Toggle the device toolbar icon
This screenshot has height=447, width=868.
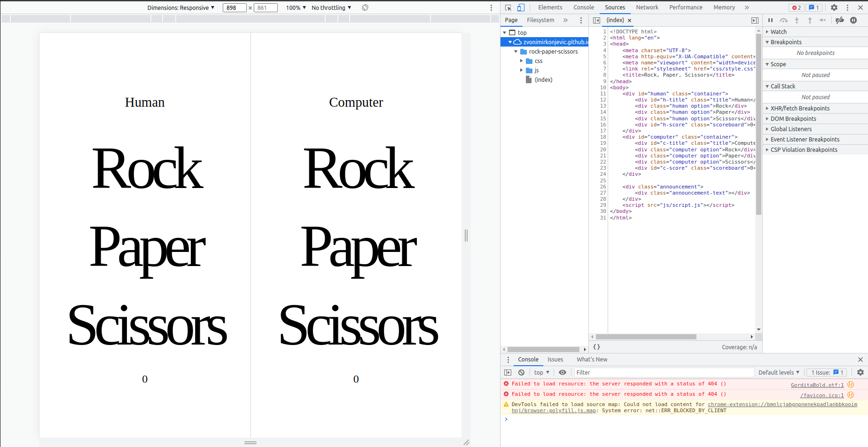[521, 8]
